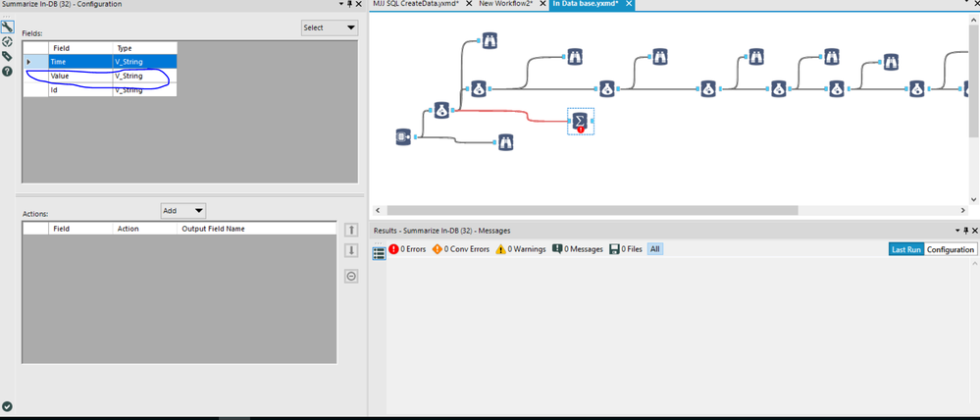
Task: Toggle the 0 Errors filter
Action: click(407, 248)
